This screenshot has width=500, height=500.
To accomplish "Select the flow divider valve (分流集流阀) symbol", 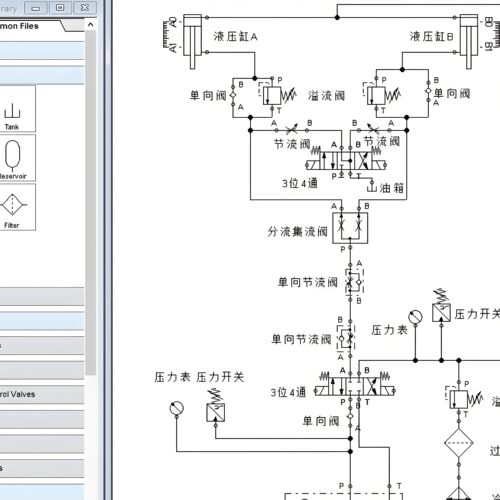I will [x=350, y=228].
